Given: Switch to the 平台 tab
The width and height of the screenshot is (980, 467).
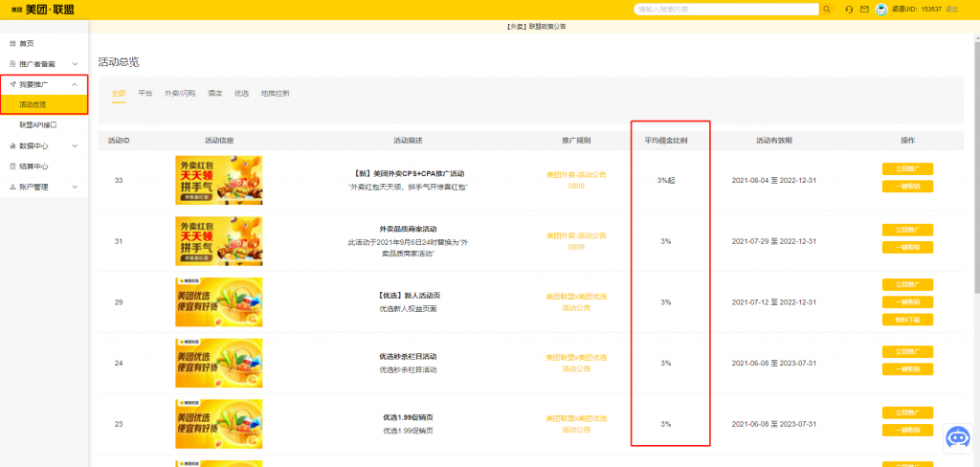Looking at the screenshot, I should 145,93.
